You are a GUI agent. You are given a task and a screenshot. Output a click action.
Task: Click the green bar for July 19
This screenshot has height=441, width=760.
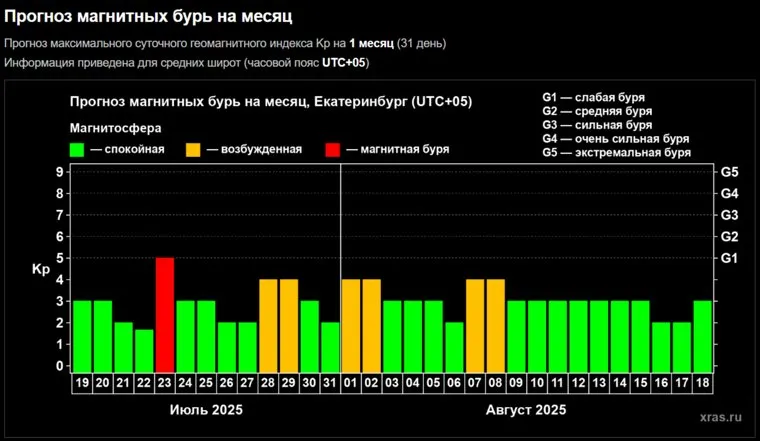(x=82, y=335)
